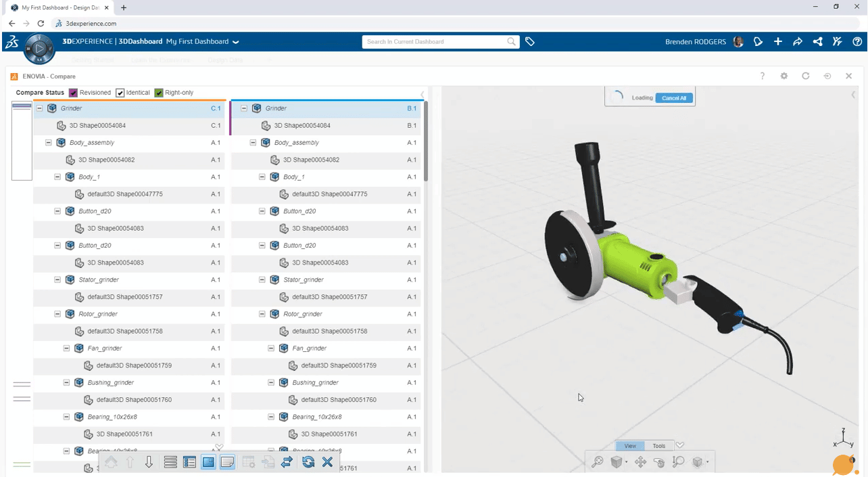Click the Compare panel settings gear
This screenshot has width=868, height=477.
(x=783, y=76)
